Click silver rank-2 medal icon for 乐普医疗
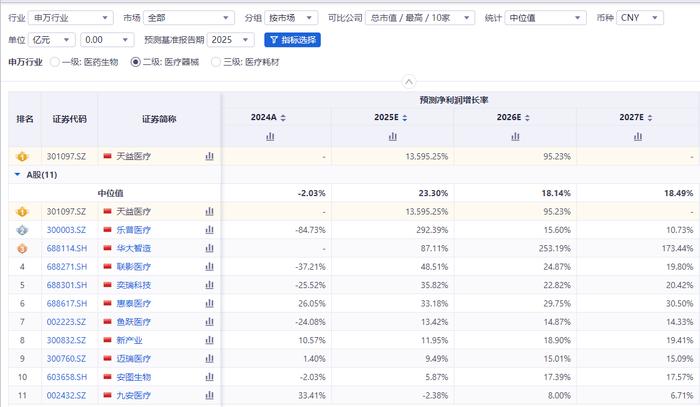The height and width of the screenshot is (407, 700). point(22,230)
